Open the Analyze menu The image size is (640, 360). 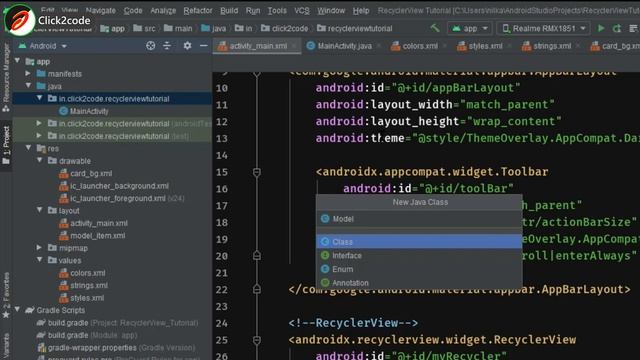click(x=163, y=10)
